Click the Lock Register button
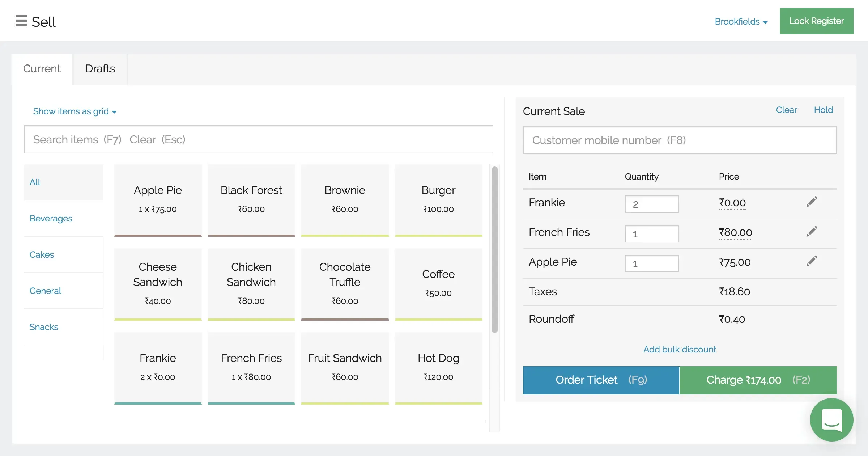 pyautogui.click(x=816, y=21)
